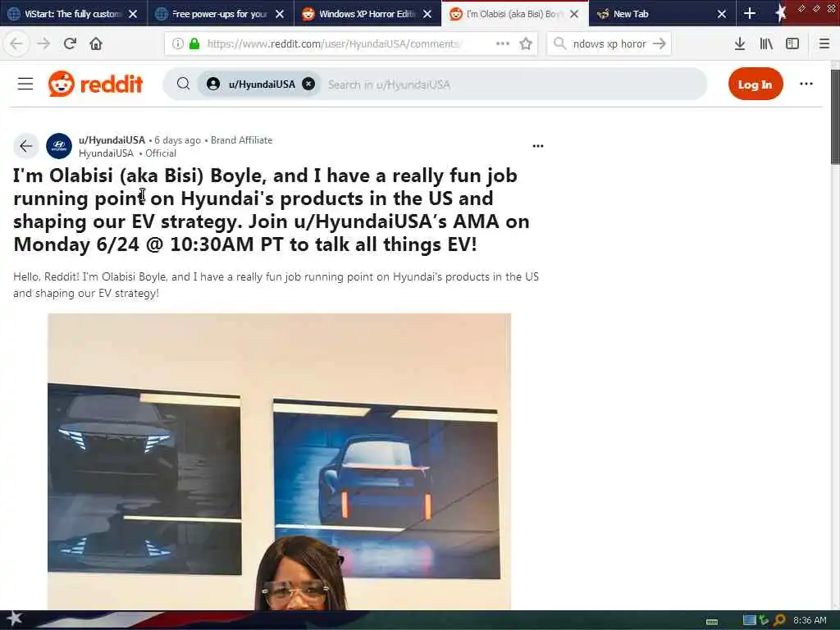Open the post image of Hyundai artwork

[279, 462]
